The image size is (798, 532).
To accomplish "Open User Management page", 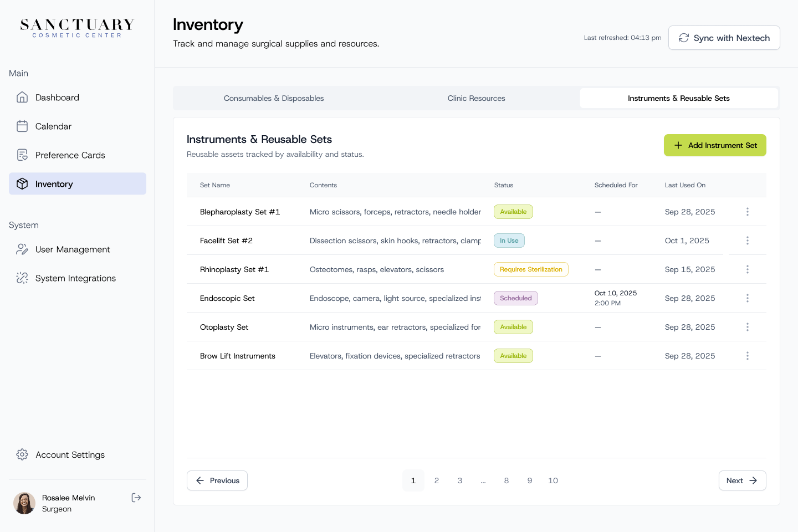I will (x=78, y=249).
